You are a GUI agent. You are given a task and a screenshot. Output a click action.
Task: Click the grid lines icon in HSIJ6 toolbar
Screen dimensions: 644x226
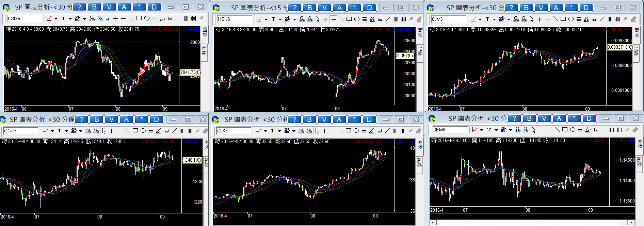pos(403,19)
